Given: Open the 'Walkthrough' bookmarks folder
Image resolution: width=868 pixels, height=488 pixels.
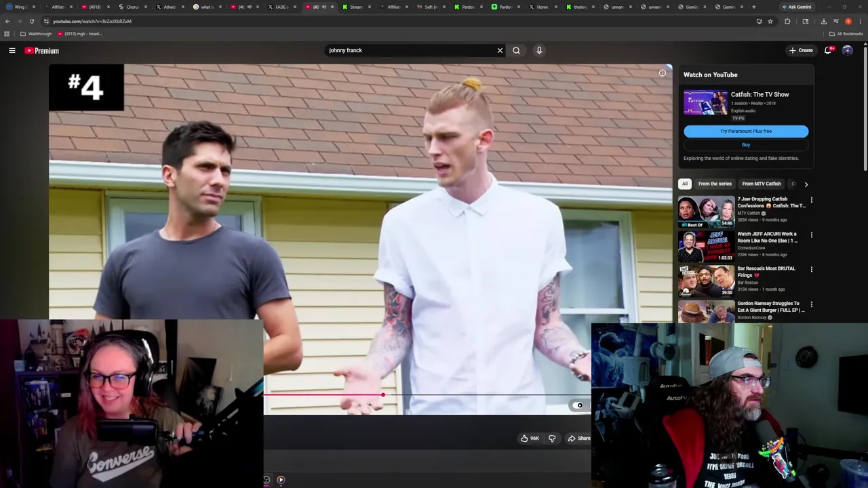Looking at the screenshot, I should (x=37, y=34).
